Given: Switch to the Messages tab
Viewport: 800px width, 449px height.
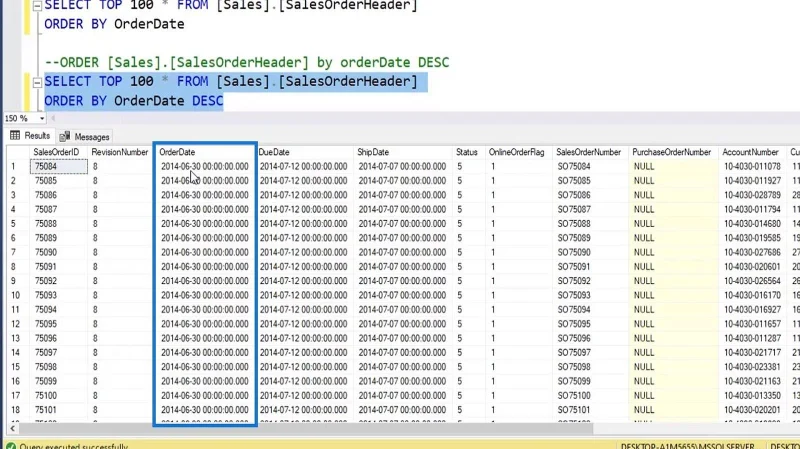Looking at the screenshot, I should tap(85, 137).
